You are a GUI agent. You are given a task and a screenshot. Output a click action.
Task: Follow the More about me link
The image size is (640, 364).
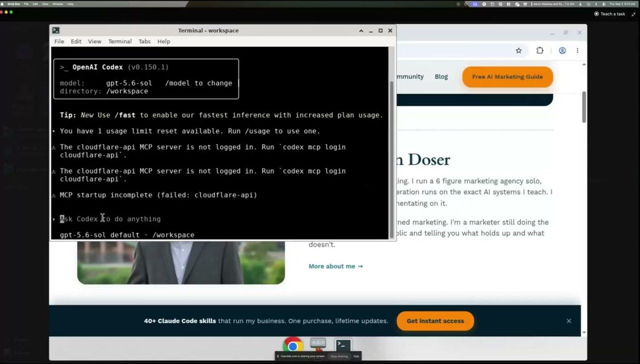pos(335,266)
